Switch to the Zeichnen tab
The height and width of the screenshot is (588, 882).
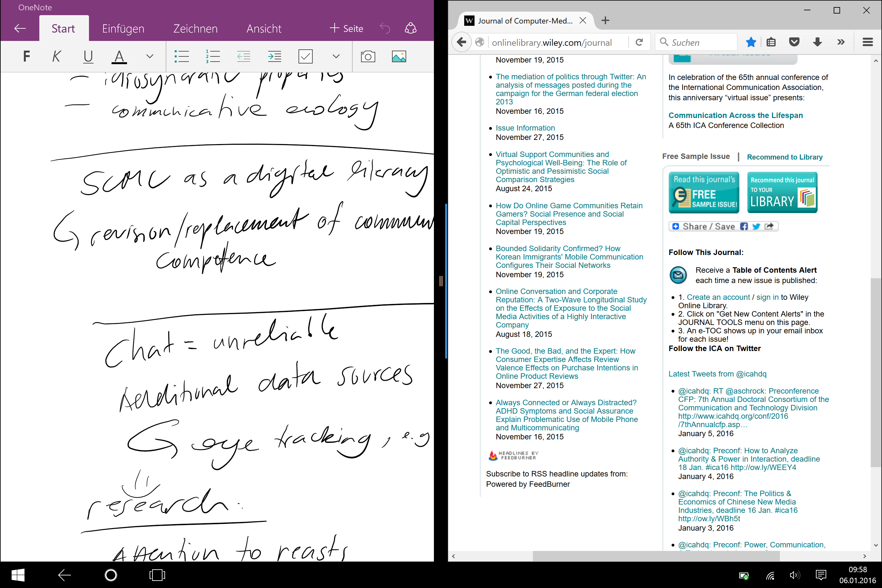(195, 28)
